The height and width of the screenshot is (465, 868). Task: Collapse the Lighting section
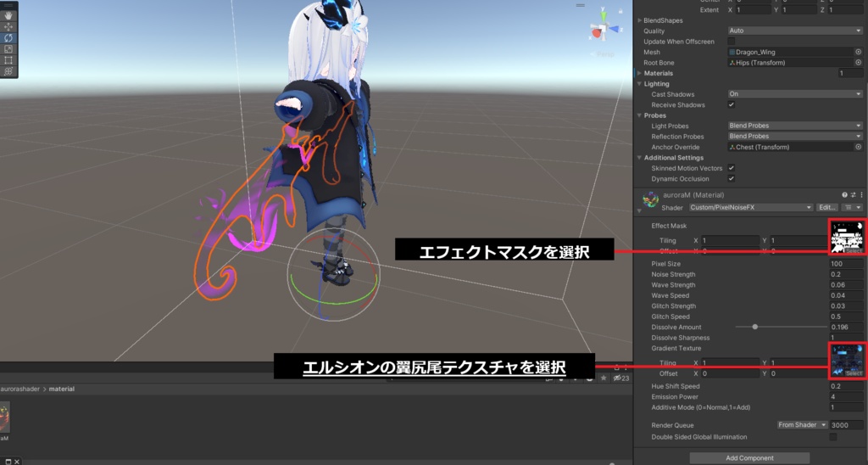tap(639, 84)
